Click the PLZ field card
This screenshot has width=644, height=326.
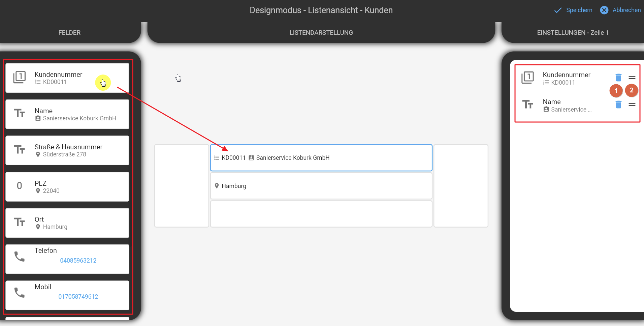coord(67,187)
